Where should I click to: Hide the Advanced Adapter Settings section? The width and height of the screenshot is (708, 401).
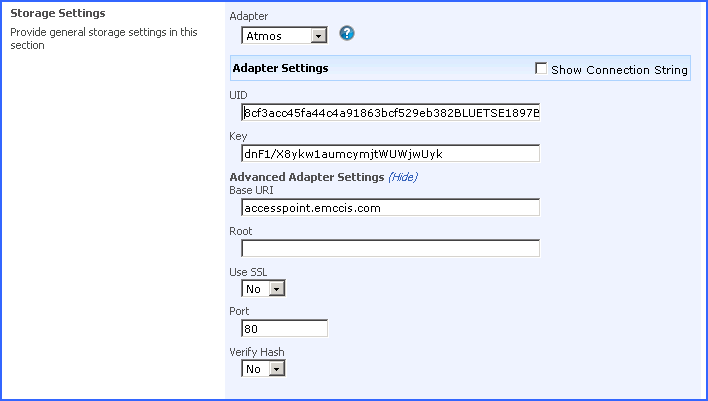pyautogui.click(x=402, y=177)
